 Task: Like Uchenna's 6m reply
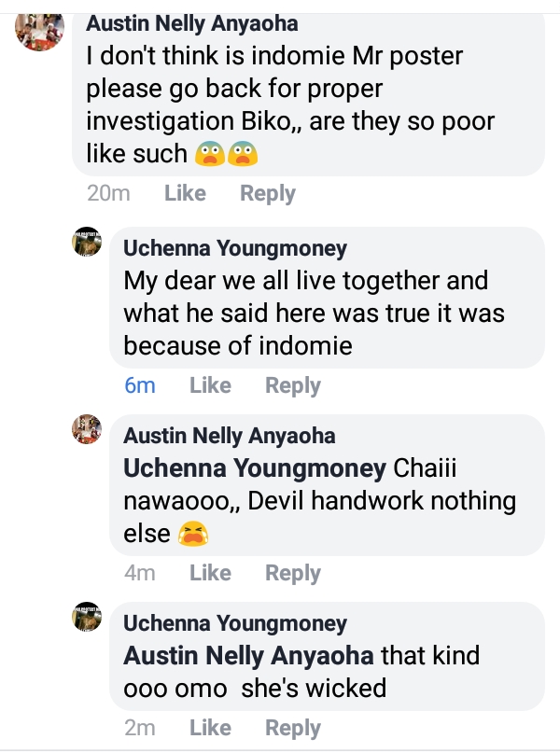(x=210, y=385)
